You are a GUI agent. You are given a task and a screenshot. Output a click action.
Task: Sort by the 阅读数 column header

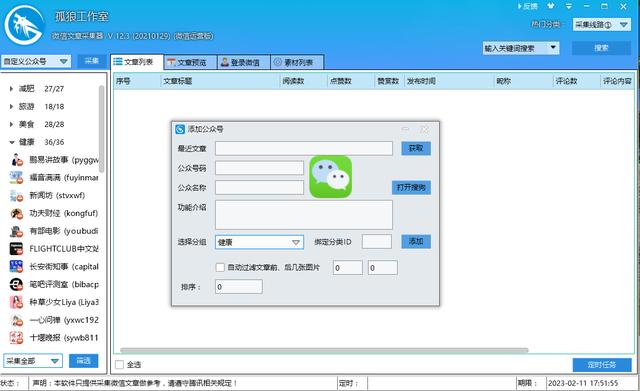click(303, 81)
